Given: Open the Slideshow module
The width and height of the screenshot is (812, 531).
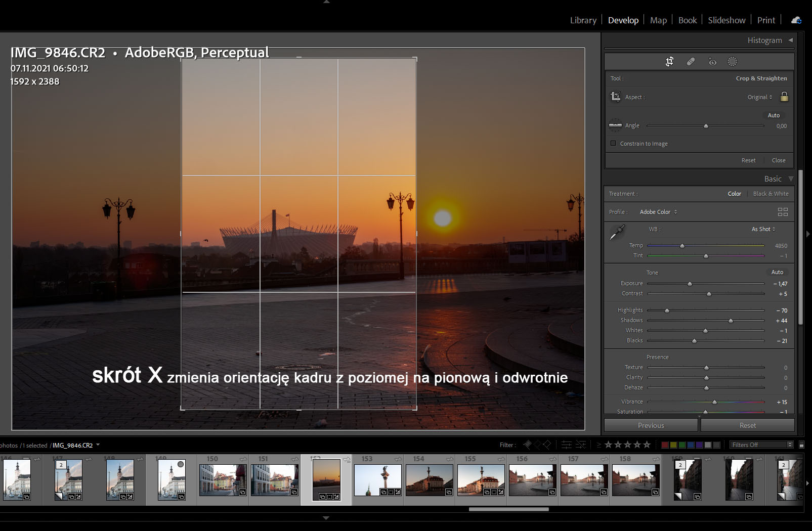Looking at the screenshot, I should click(726, 20).
